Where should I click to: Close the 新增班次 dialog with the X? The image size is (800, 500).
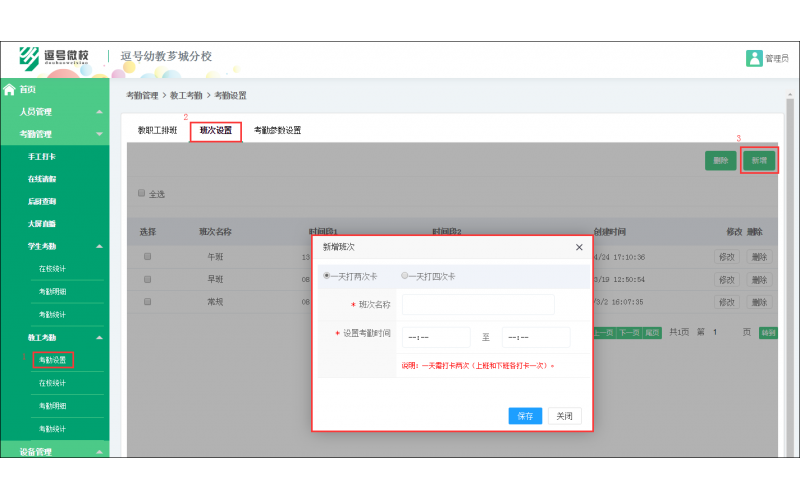tap(579, 247)
